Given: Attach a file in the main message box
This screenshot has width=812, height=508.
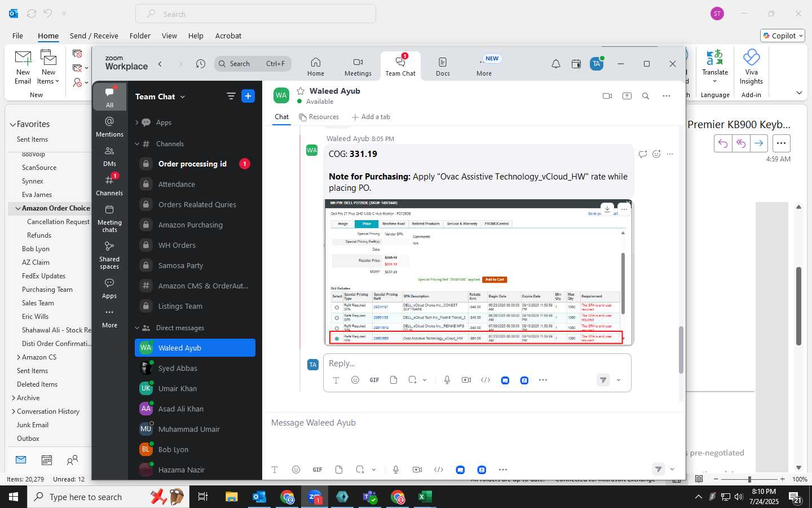Looking at the screenshot, I should pyautogui.click(x=338, y=470).
